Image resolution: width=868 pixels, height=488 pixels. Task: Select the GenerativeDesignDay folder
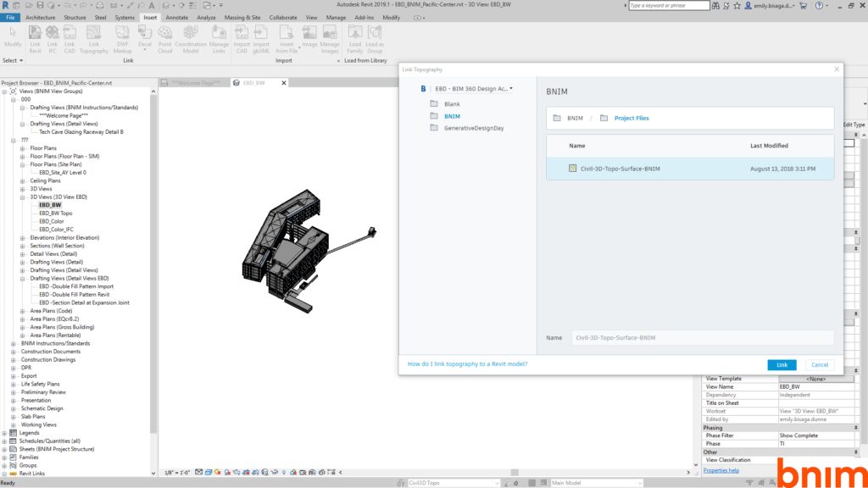point(473,128)
